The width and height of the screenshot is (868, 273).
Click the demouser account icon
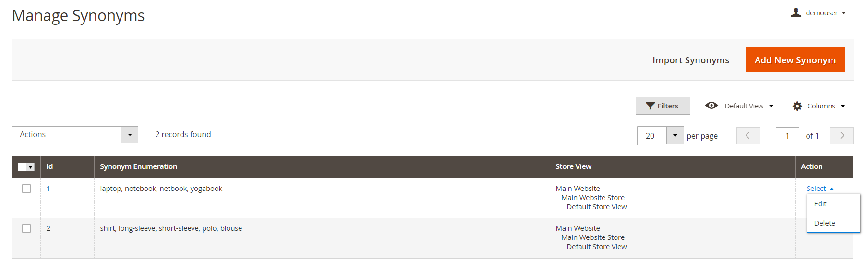pyautogui.click(x=796, y=12)
